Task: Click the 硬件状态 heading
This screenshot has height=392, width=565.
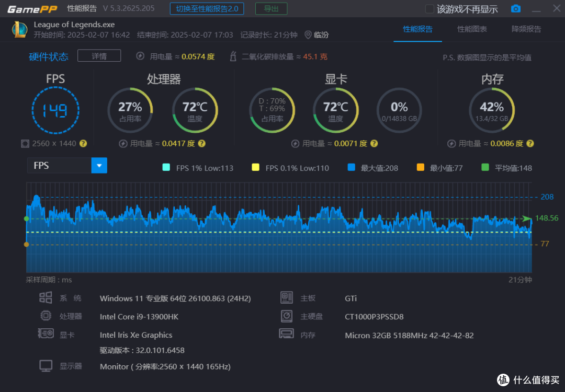Action: [49, 56]
